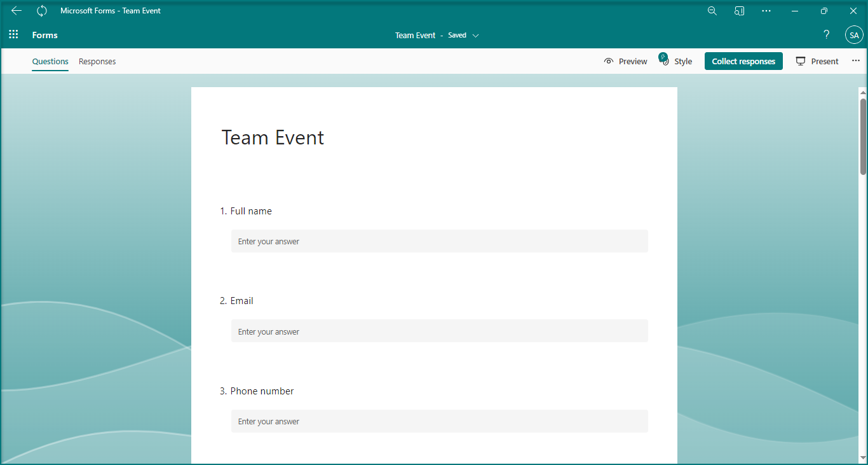This screenshot has width=868, height=465.
Task: Switch to the Questions tab
Action: pyautogui.click(x=50, y=62)
